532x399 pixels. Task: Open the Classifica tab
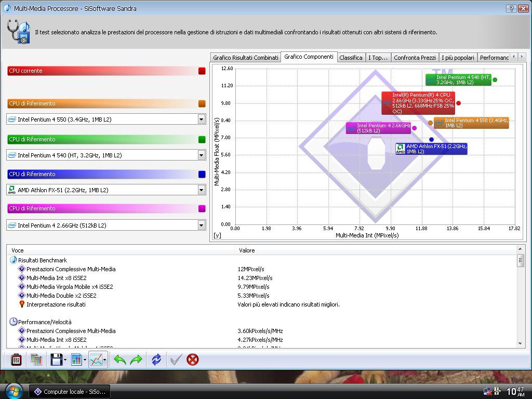351,58
